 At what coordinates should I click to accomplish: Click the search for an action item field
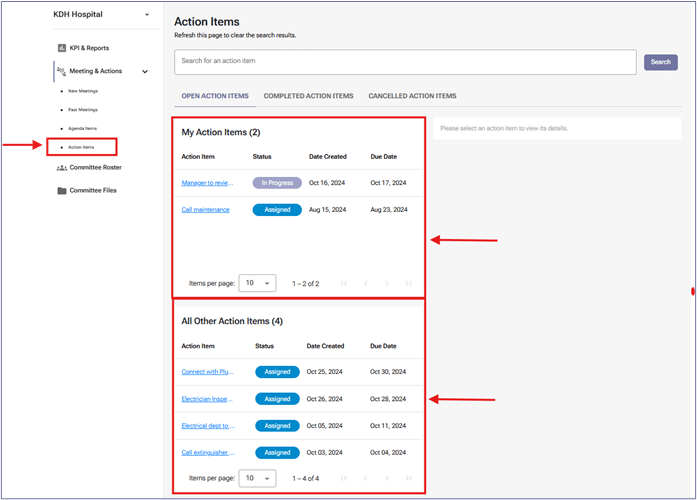point(405,62)
